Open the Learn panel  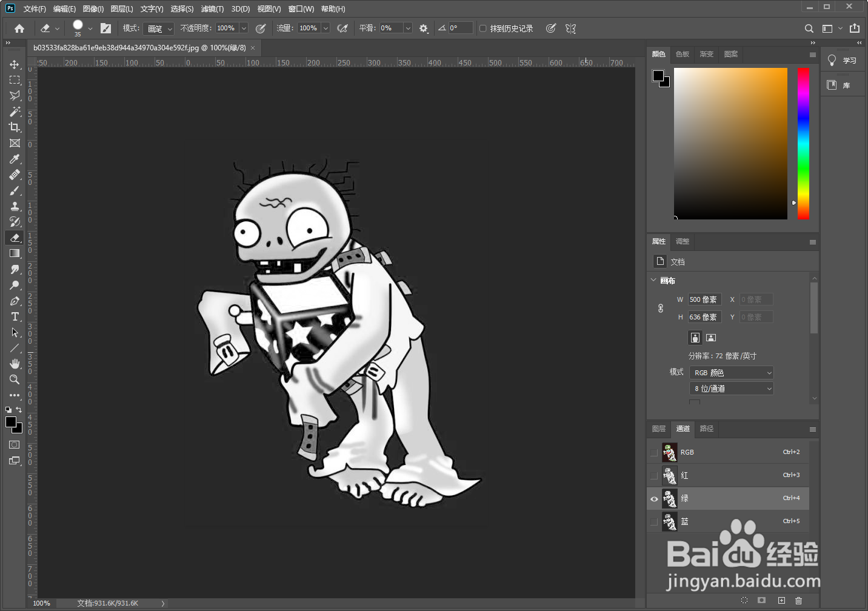(843, 60)
